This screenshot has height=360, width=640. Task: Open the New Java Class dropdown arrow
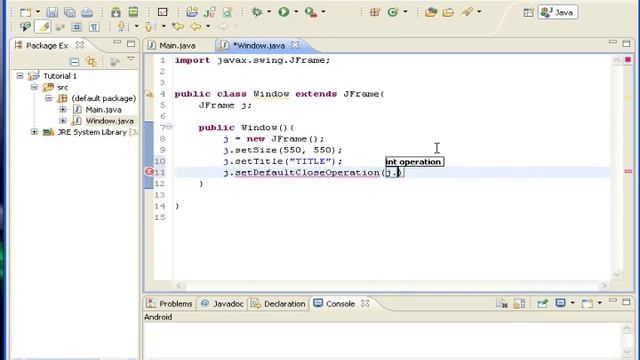pyautogui.click(x=405, y=12)
